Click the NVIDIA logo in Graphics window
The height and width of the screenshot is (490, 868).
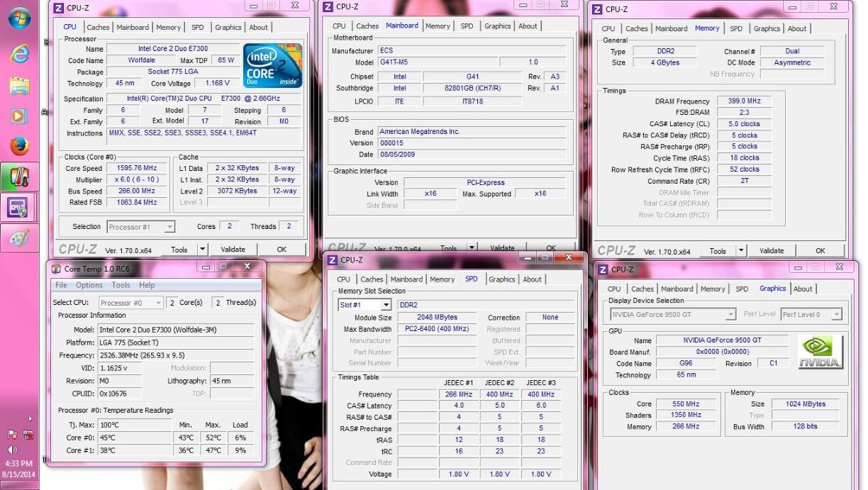[x=820, y=352]
